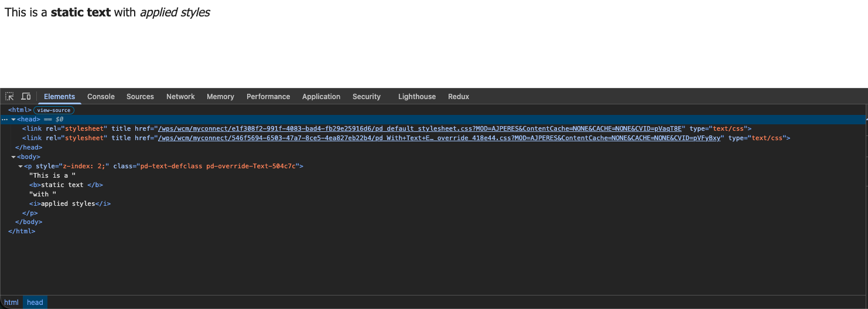Switch to the Performance tab
868x309 pixels.
268,96
